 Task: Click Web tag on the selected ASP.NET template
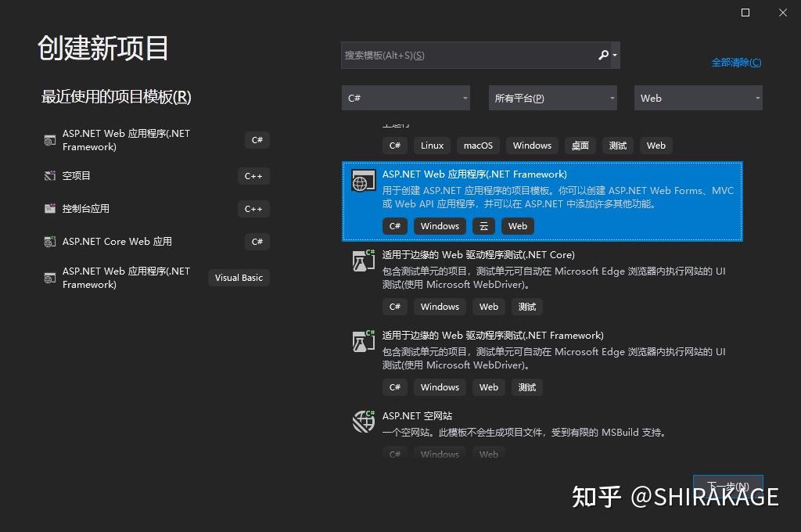pos(518,226)
